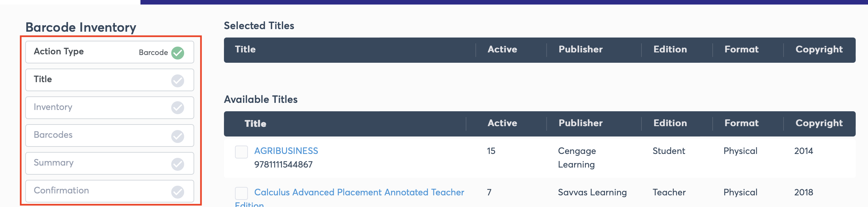Click the Confirmation step checkmark icon
This screenshot has width=868, height=207.
178,192
